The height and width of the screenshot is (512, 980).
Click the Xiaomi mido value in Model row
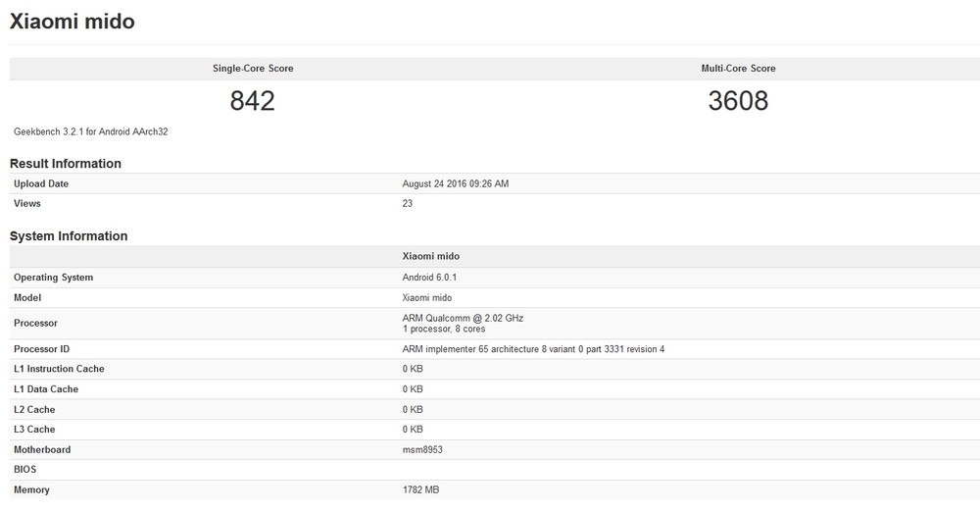tap(427, 298)
